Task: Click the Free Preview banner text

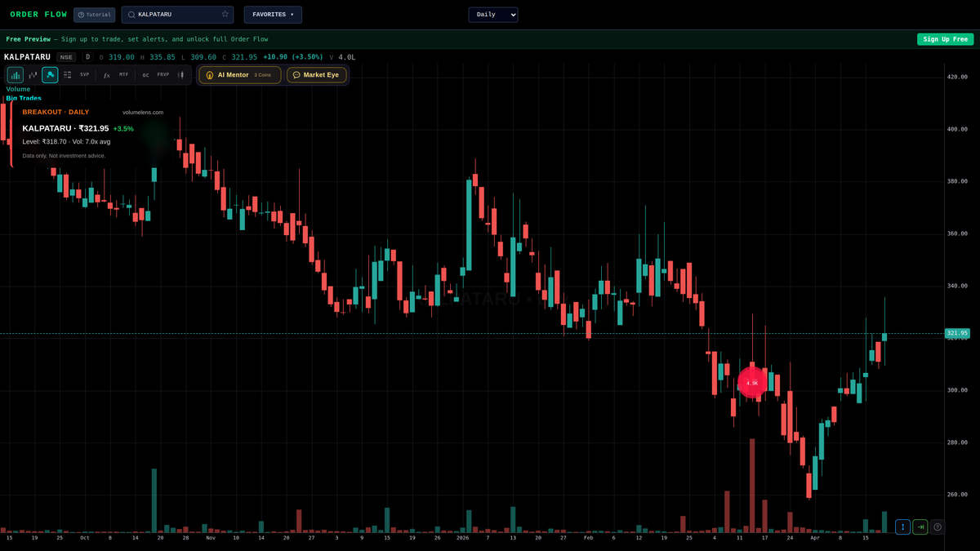Action: [x=137, y=39]
